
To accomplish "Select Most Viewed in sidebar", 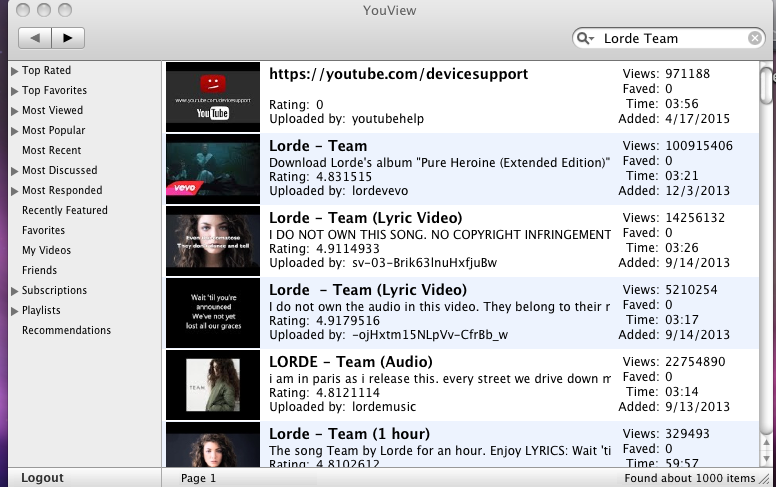I will (x=52, y=110).
